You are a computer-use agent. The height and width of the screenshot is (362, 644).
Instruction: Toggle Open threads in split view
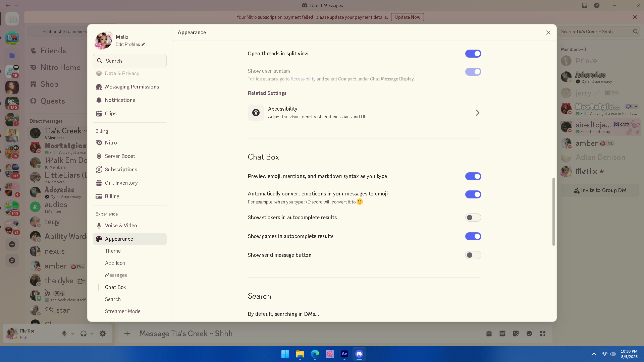[x=473, y=54]
